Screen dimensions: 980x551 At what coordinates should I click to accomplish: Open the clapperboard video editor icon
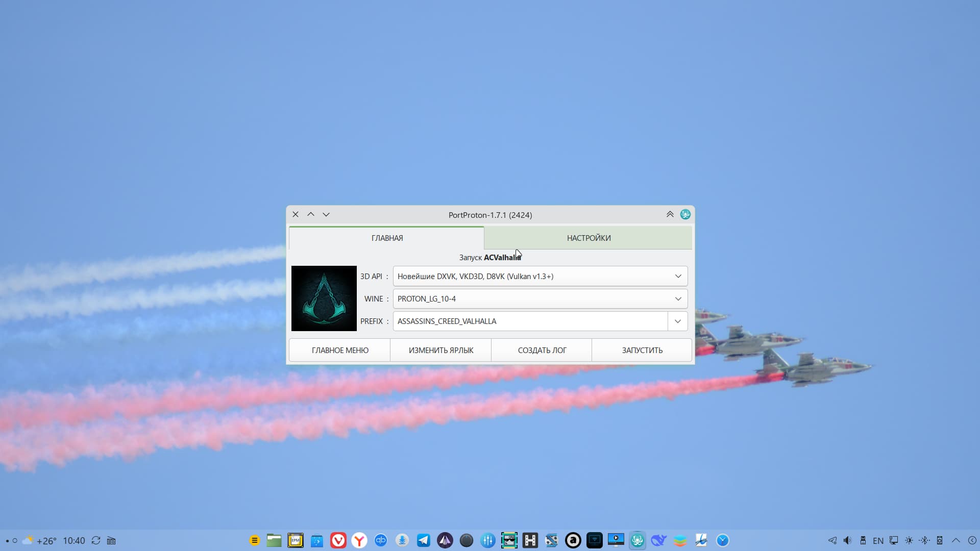pyautogui.click(x=552, y=540)
